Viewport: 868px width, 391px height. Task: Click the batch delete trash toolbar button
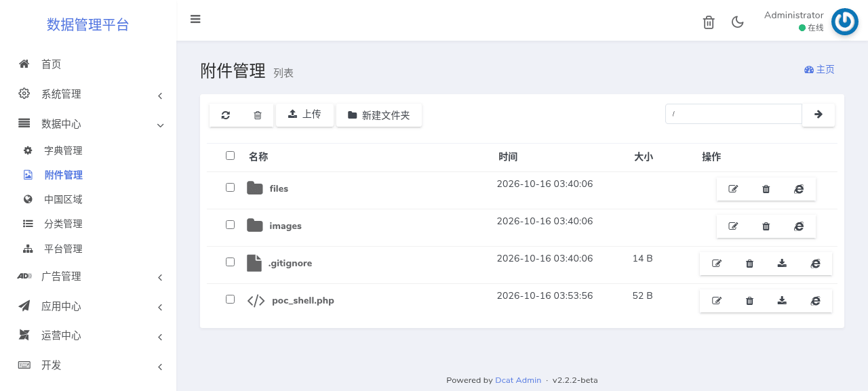[258, 115]
